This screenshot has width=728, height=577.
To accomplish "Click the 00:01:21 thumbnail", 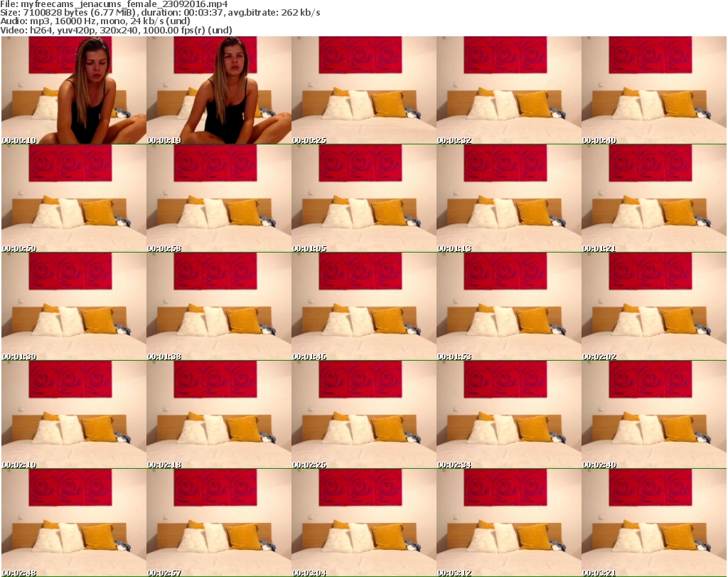I will point(654,198).
